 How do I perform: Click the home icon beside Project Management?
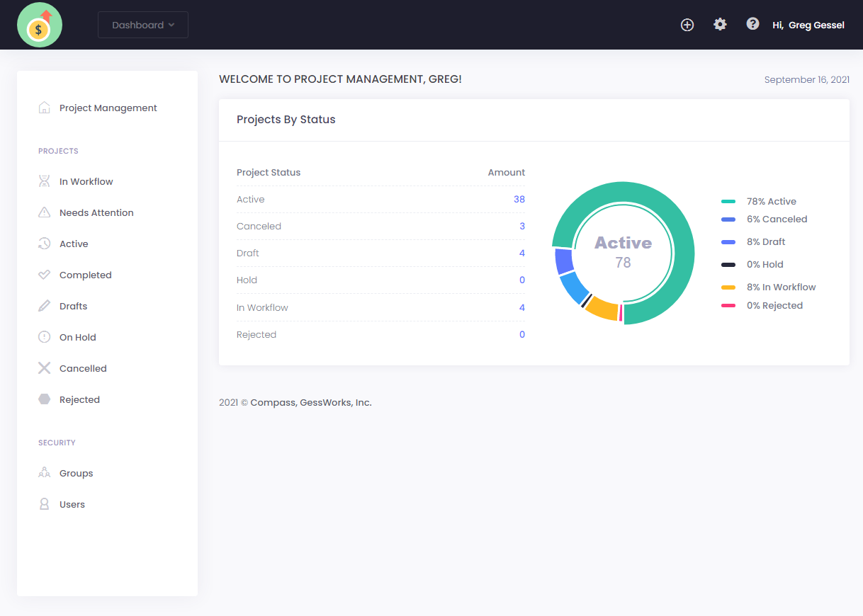(44, 108)
